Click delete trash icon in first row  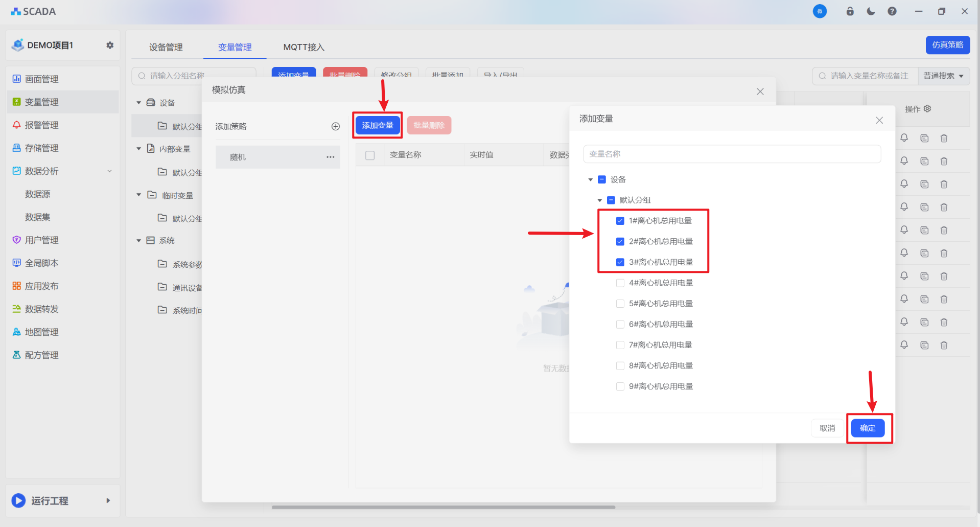pyautogui.click(x=944, y=138)
